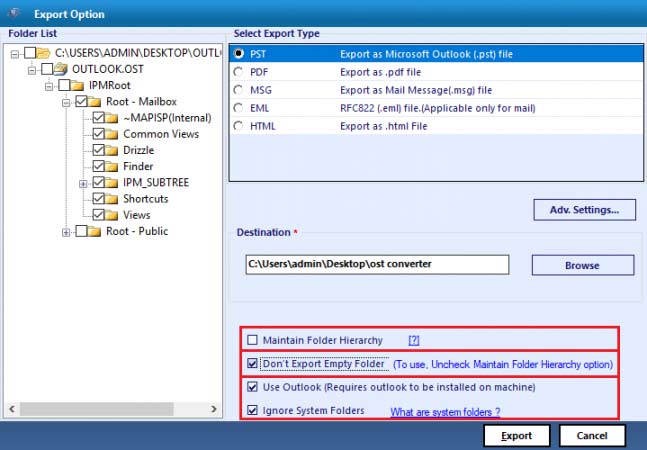The width and height of the screenshot is (647, 450).
Task: Click the Shortcuts folder icon
Action: point(111,199)
